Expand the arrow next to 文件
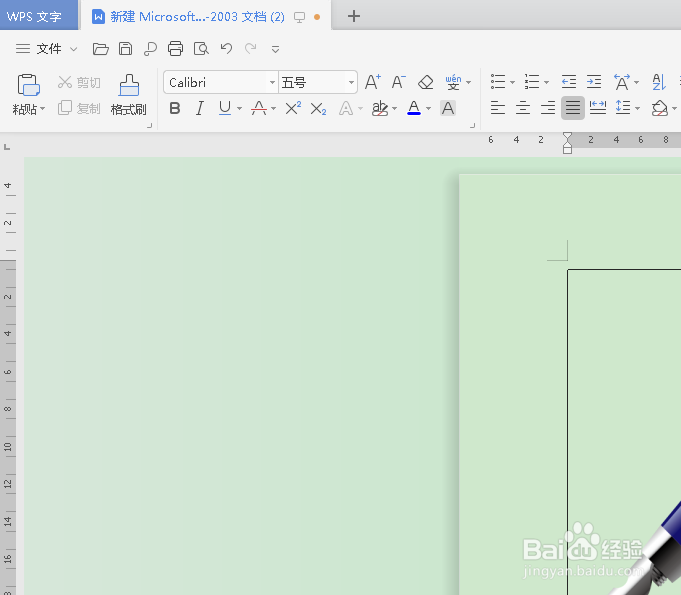681x595 pixels. (74, 49)
